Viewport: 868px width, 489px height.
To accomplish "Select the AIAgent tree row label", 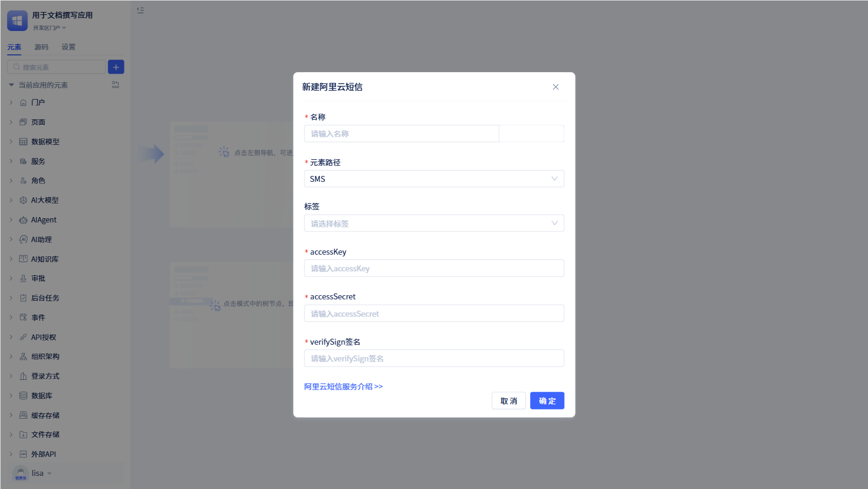I will pyautogui.click(x=43, y=220).
